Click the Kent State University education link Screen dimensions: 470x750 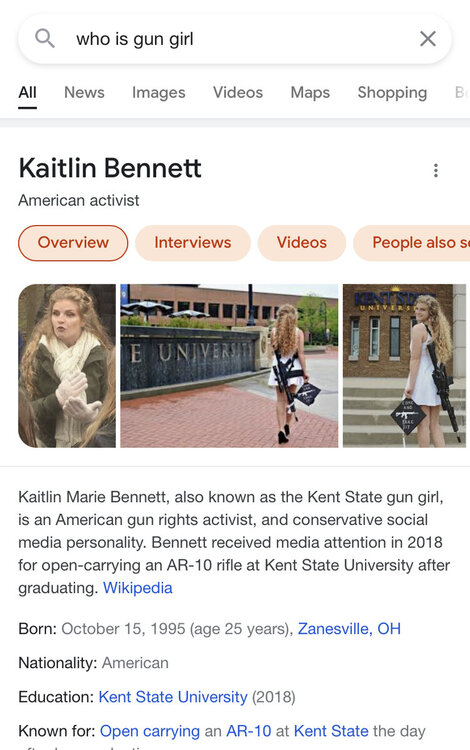173,697
